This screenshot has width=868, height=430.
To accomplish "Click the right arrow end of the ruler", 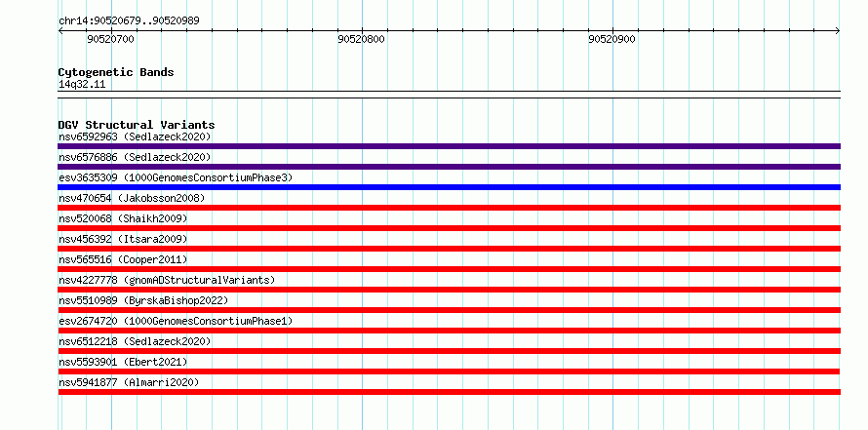I will 838,31.
